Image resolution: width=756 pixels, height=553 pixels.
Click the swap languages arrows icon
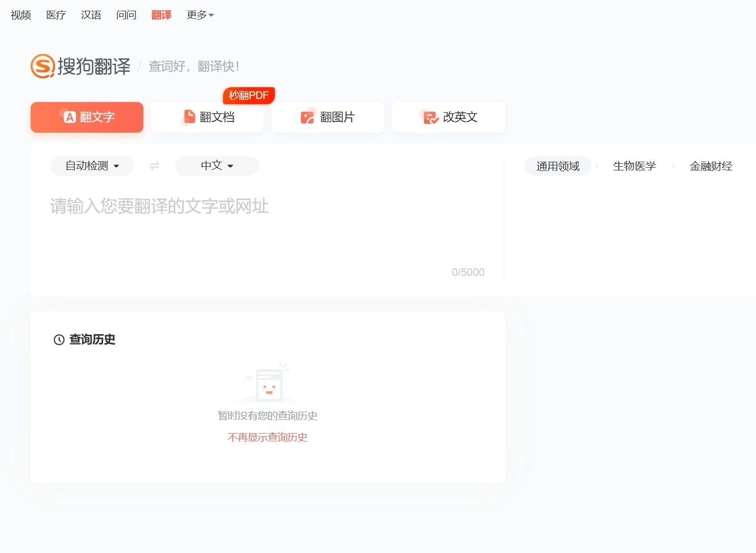pyautogui.click(x=154, y=166)
